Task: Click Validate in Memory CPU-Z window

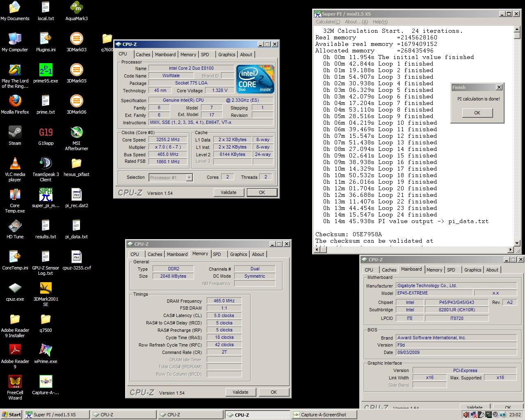Action: (x=240, y=392)
